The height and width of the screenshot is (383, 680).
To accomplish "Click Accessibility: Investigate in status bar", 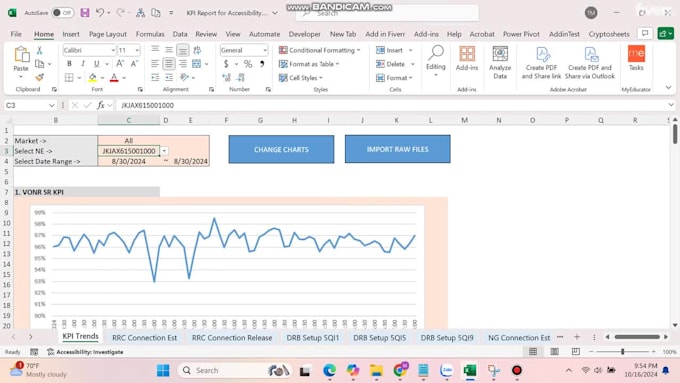I will pos(85,352).
